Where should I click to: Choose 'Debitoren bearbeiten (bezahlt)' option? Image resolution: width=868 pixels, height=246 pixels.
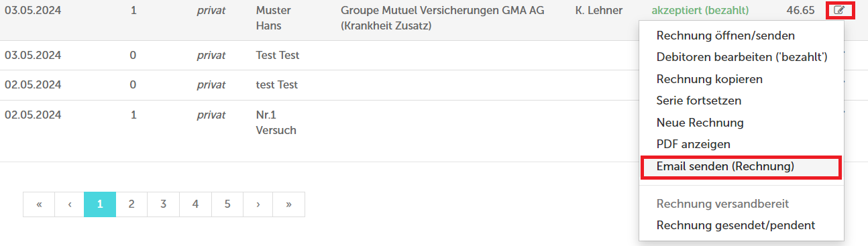(x=742, y=58)
